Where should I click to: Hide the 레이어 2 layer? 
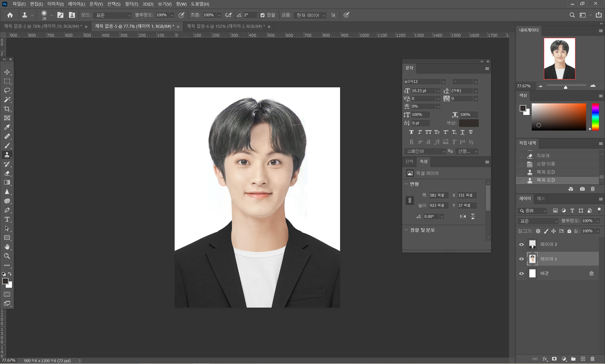[x=521, y=244]
